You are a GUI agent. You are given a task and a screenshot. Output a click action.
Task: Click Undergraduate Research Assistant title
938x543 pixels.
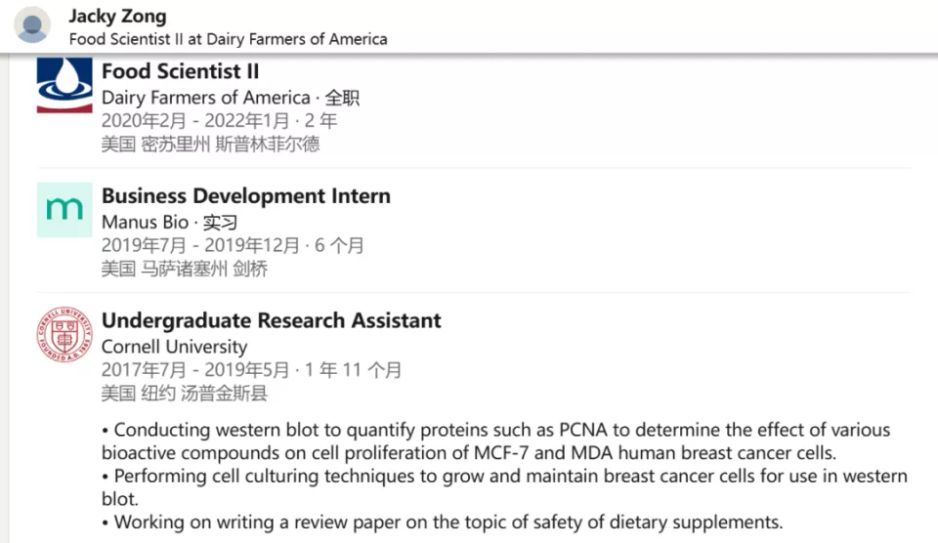click(x=271, y=321)
